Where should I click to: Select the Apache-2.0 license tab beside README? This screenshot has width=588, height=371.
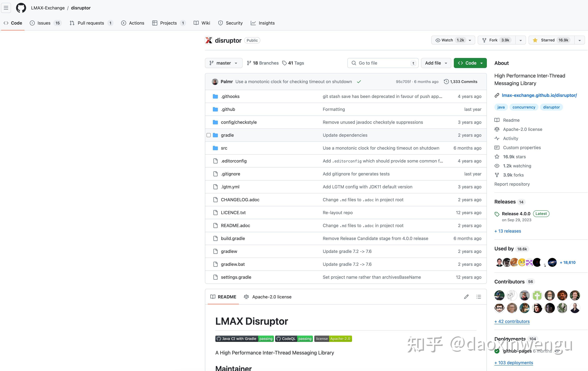click(x=268, y=297)
